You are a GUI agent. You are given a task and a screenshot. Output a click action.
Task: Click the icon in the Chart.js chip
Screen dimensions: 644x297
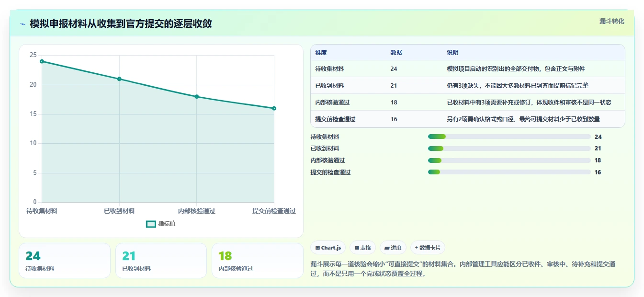click(317, 248)
